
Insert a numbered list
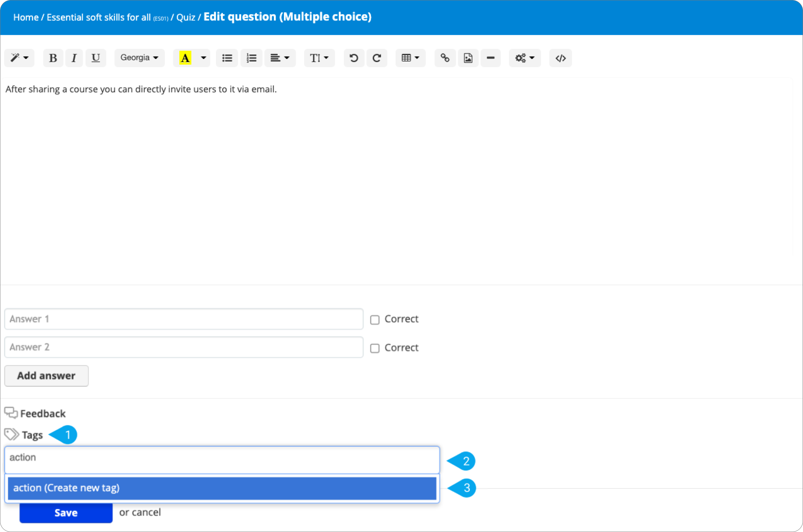(x=251, y=58)
